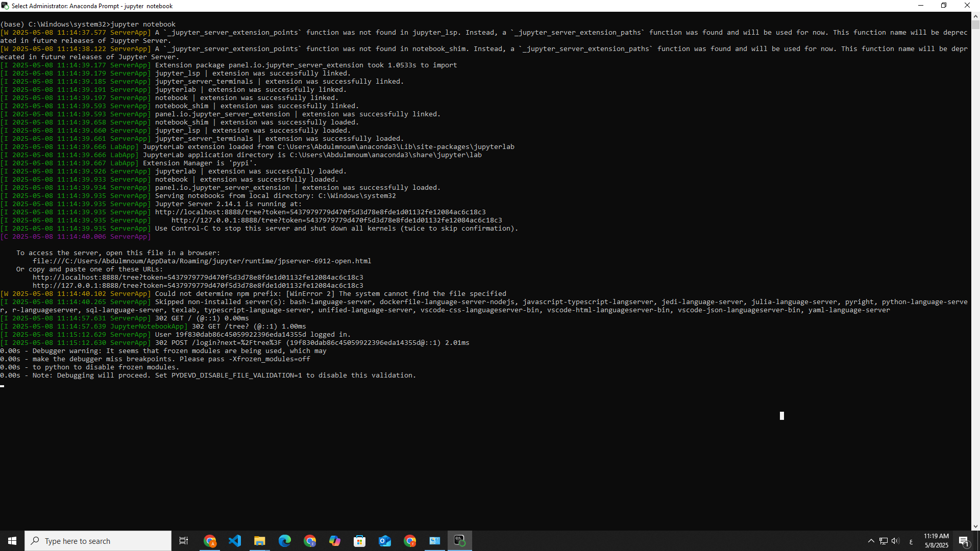Open the Copilot taskbar icon

334,541
